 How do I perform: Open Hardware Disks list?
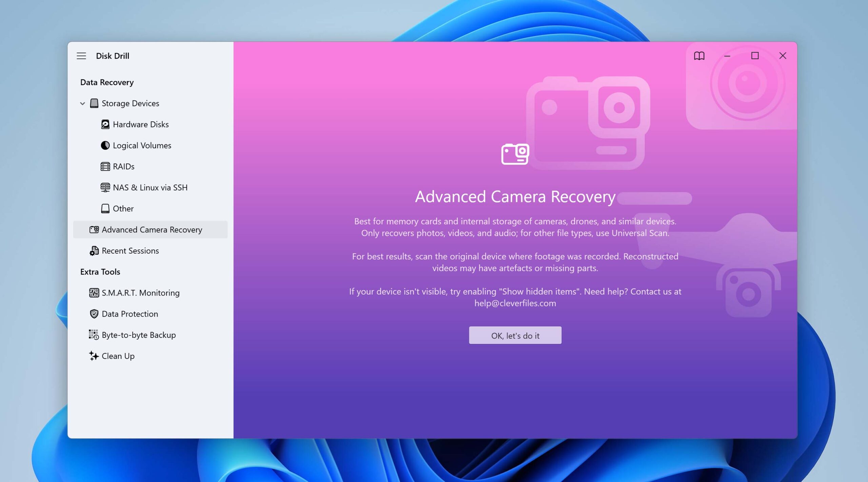coord(150,124)
